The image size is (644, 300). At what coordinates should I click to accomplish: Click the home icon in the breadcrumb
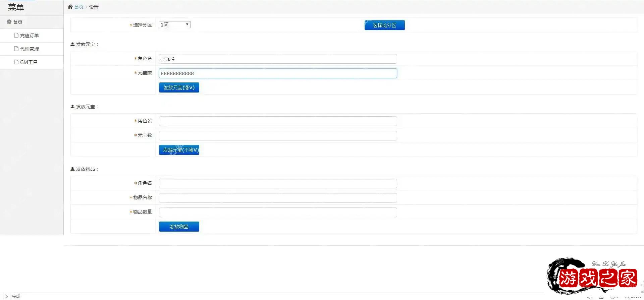click(x=70, y=7)
